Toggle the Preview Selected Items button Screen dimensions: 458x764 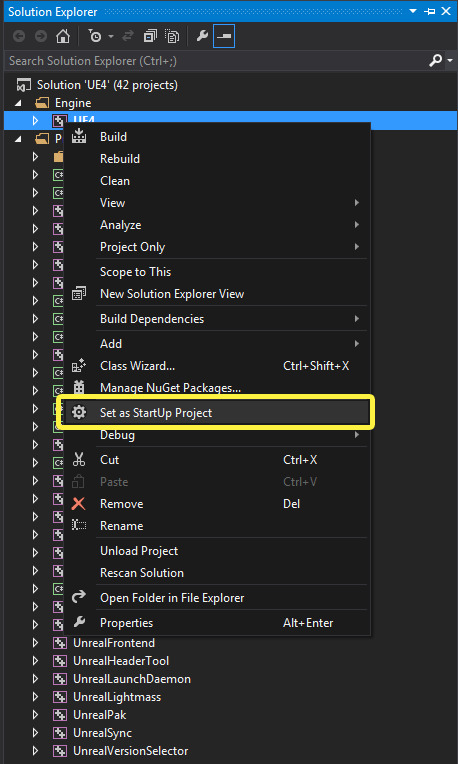[x=224, y=37]
